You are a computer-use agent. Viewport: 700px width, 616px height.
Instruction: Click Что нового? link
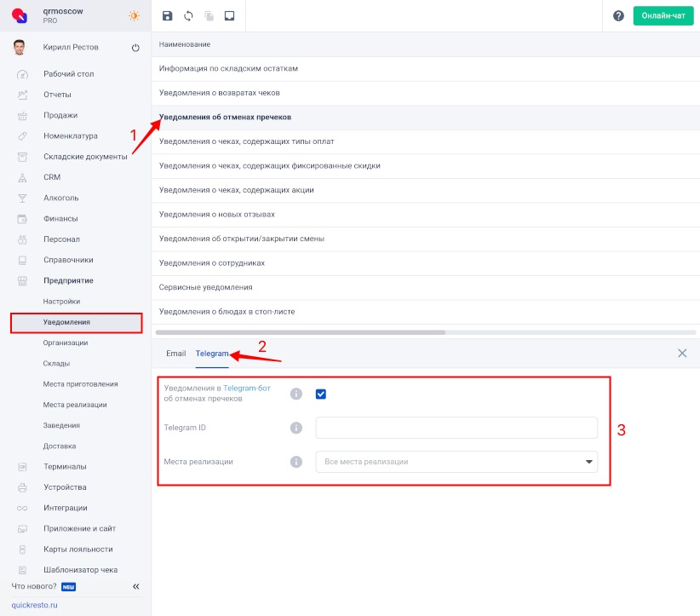34,586
